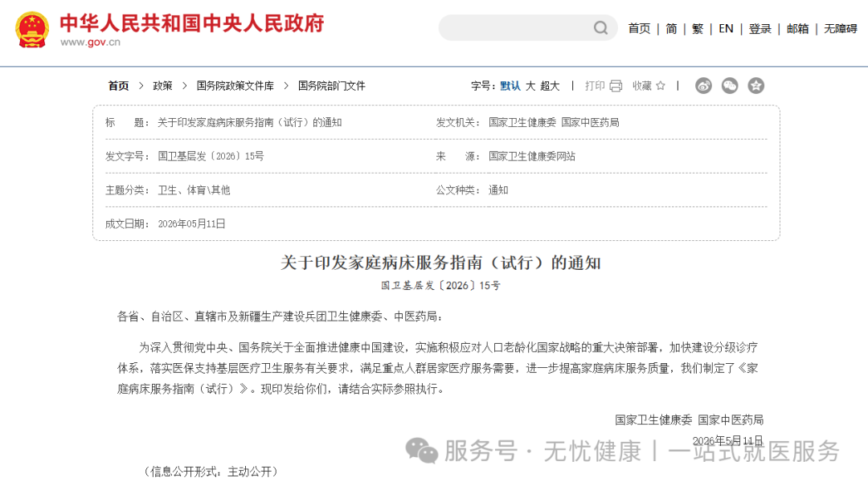The width and height of the screenshot is (868, 486).
Task: Click the favorites star outline icon
Action: click(x=661, y=86)
